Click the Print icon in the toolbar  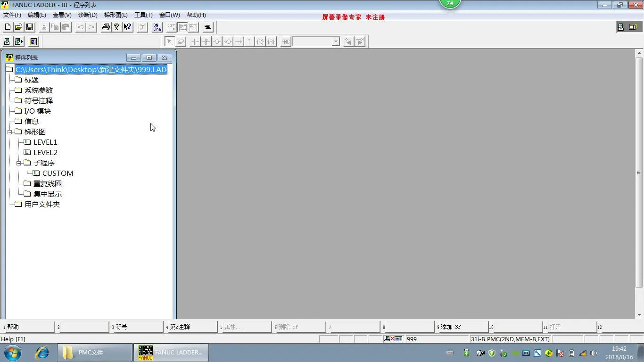click(x=106, y=27)
